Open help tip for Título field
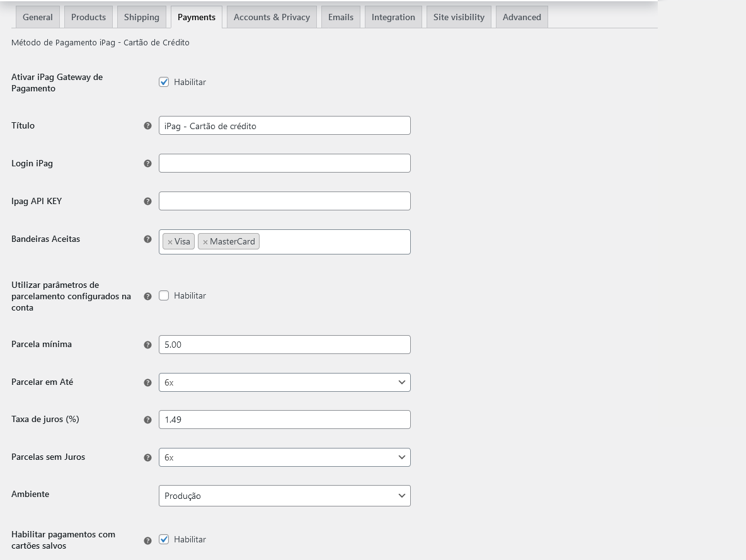Screen dimensions: 746x560 [x=147, y=125]
